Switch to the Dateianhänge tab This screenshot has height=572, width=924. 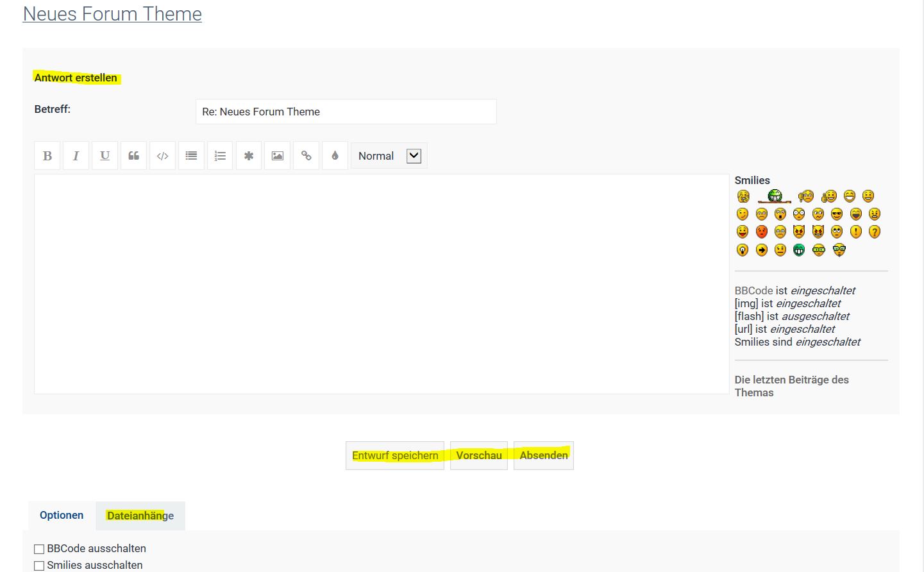[140, 516]
